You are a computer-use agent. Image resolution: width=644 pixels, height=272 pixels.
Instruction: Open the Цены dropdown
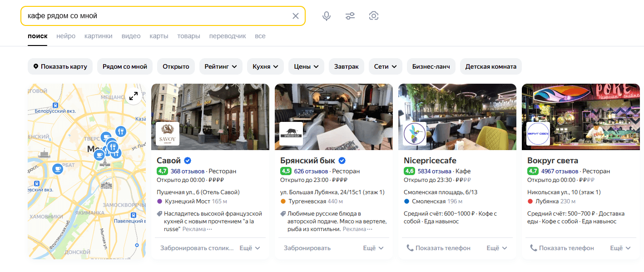[x=306, y=66]
